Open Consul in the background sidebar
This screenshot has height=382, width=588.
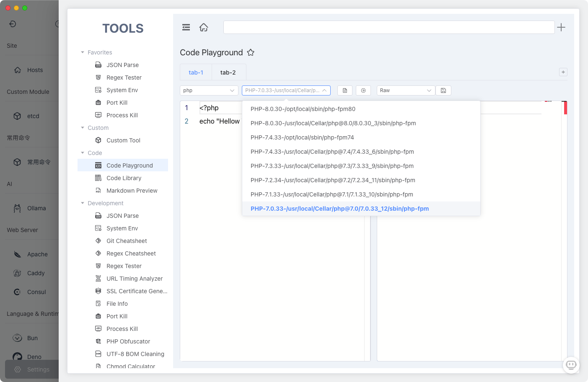tap(32, 292)
